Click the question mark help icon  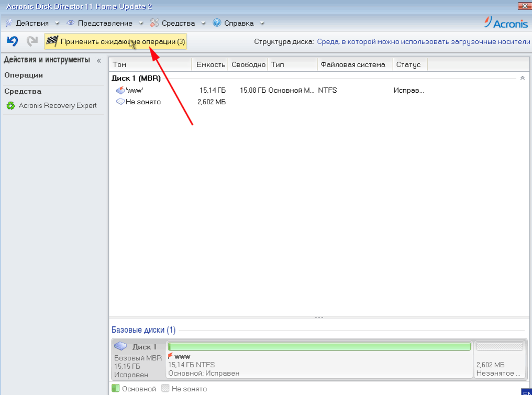click(217, 23)
